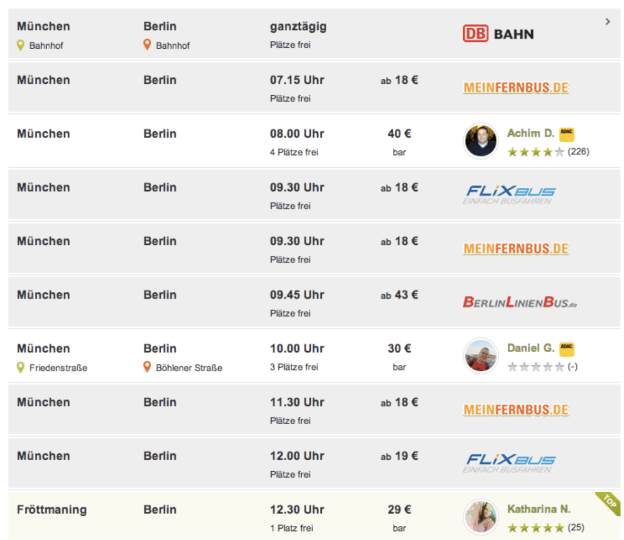Click the orange pin at Böhlener Straße
The width and height of the screenshot is (624, 540).
coord(148,368)
